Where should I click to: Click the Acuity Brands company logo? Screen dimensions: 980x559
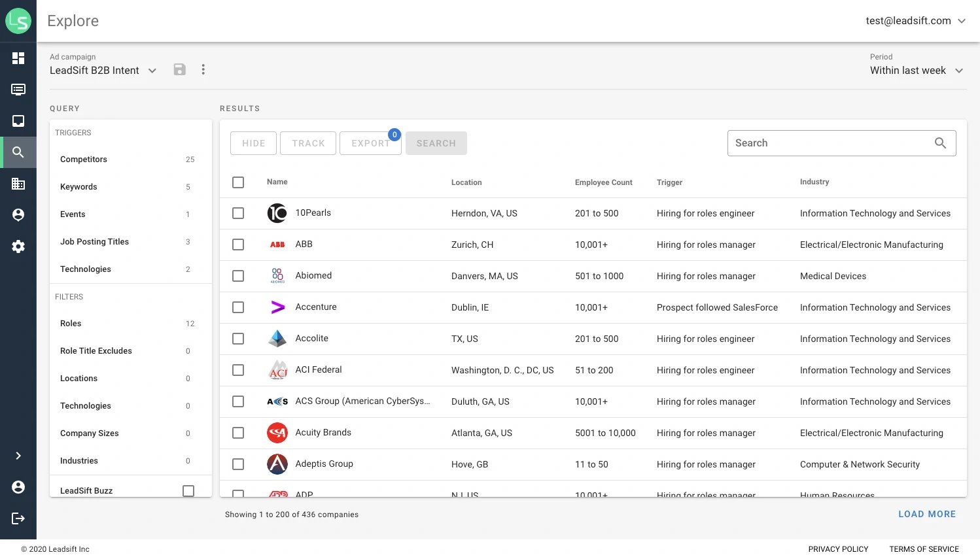click(x=277, y=433)
